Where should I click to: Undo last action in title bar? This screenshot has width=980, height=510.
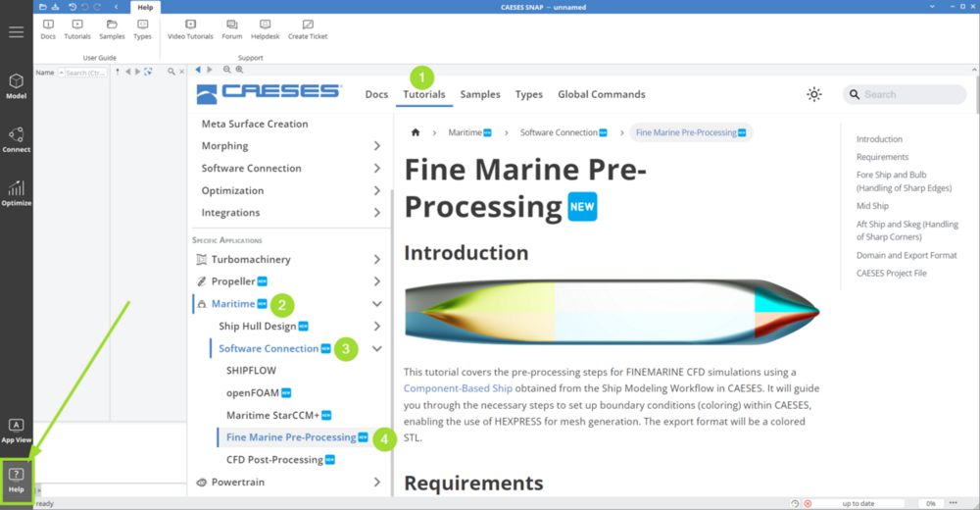[85, 7]
